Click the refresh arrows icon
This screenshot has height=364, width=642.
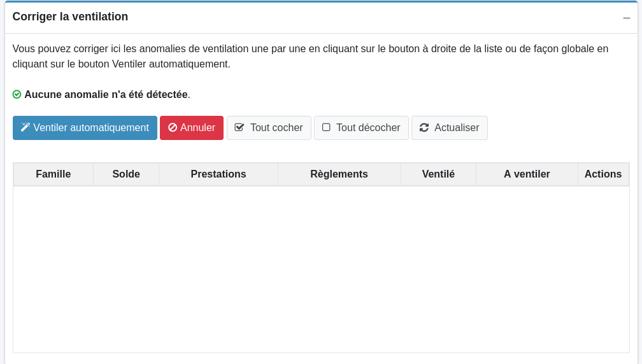[x=424, y=127]
